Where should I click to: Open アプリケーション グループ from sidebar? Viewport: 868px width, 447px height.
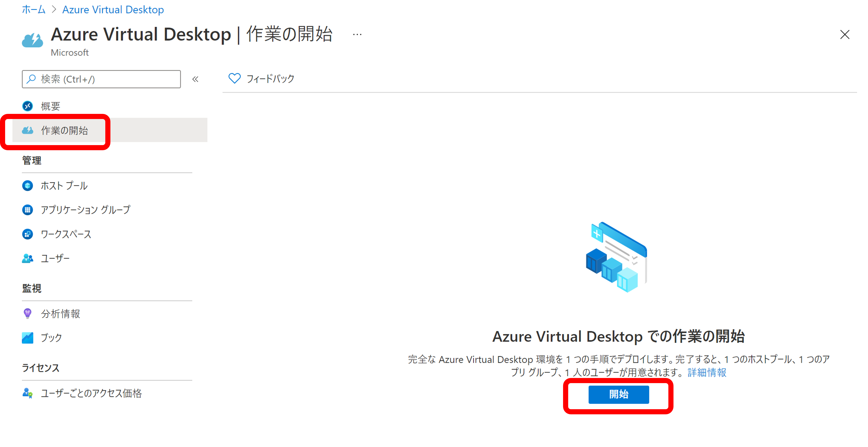click(85, 210)
